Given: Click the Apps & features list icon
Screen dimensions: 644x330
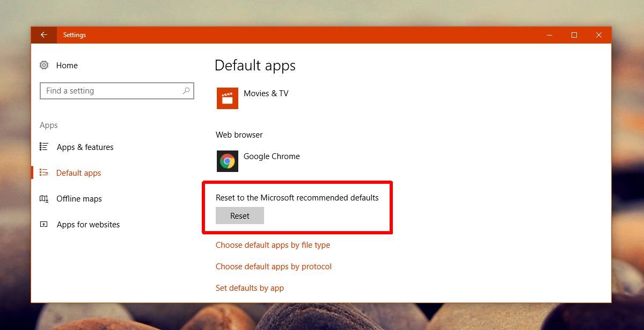Looking at the screenshot, I should 44,147.
